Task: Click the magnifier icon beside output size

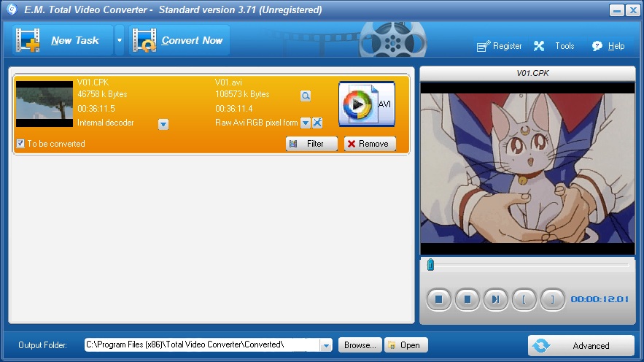Action: (305, 96)
